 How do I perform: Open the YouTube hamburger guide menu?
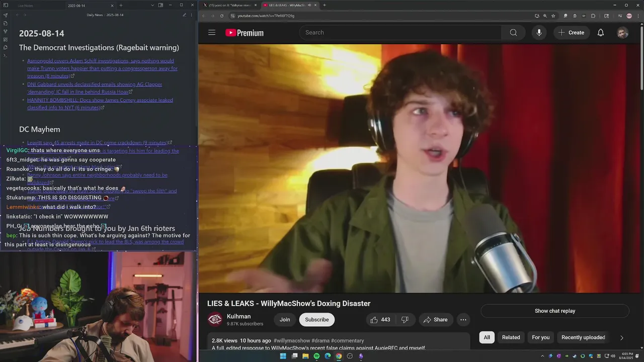(212, 32)
